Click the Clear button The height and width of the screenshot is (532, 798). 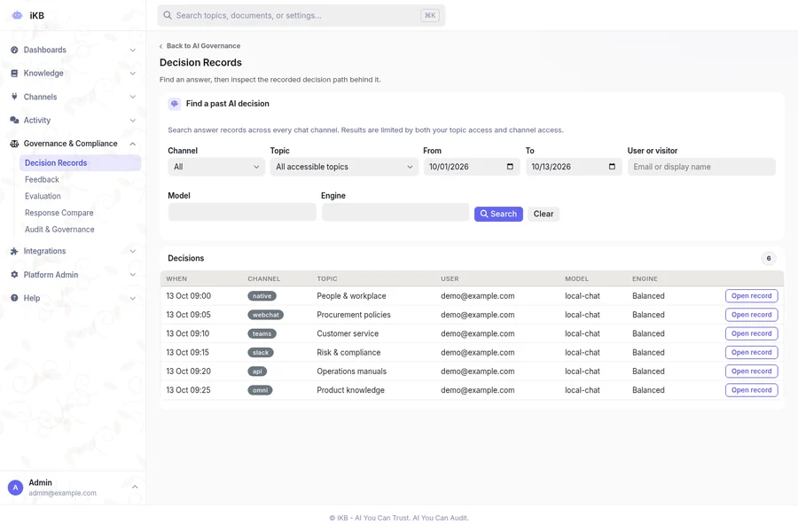pyautogui.click(x=543, y=214)
